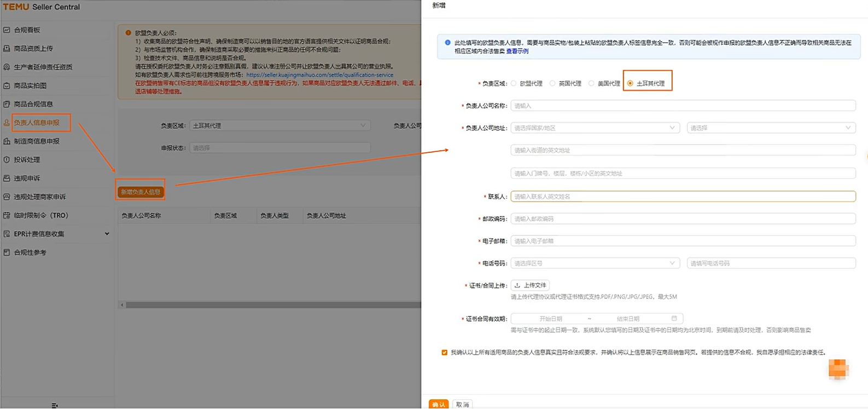Screen dimensions: 868x409
Task: Open 合规看板 in the sidebar menu
Action: coord(27,30)
